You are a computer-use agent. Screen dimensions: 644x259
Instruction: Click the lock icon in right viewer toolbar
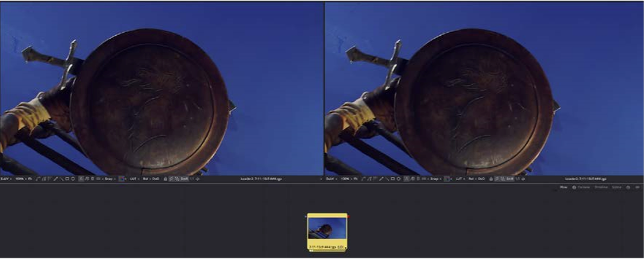(x=490, y=179)
